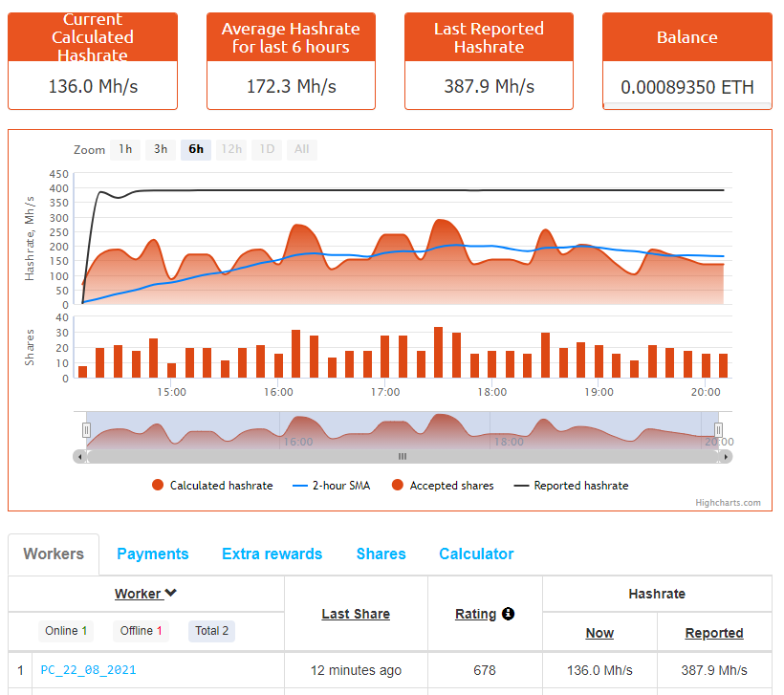Switch to Extra rewards tab
Screen dimensions: 784x695
[x=272, y=554]
